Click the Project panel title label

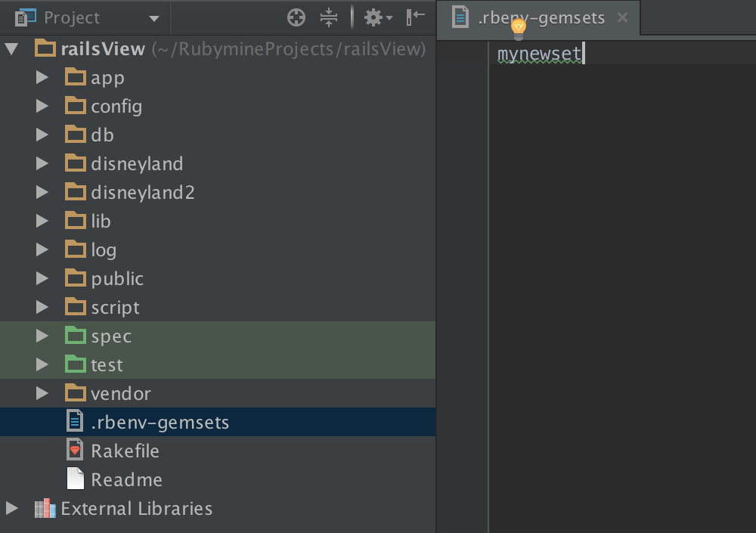72,18
